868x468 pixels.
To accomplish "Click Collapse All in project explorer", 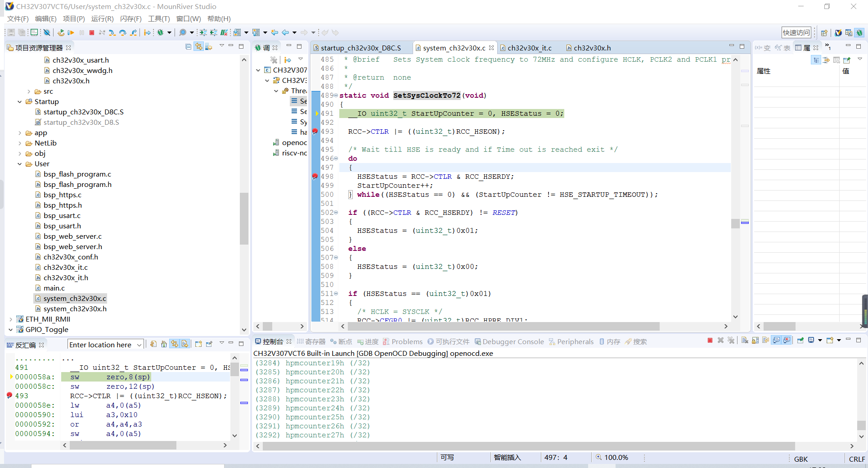I will [x=189, y=47].
